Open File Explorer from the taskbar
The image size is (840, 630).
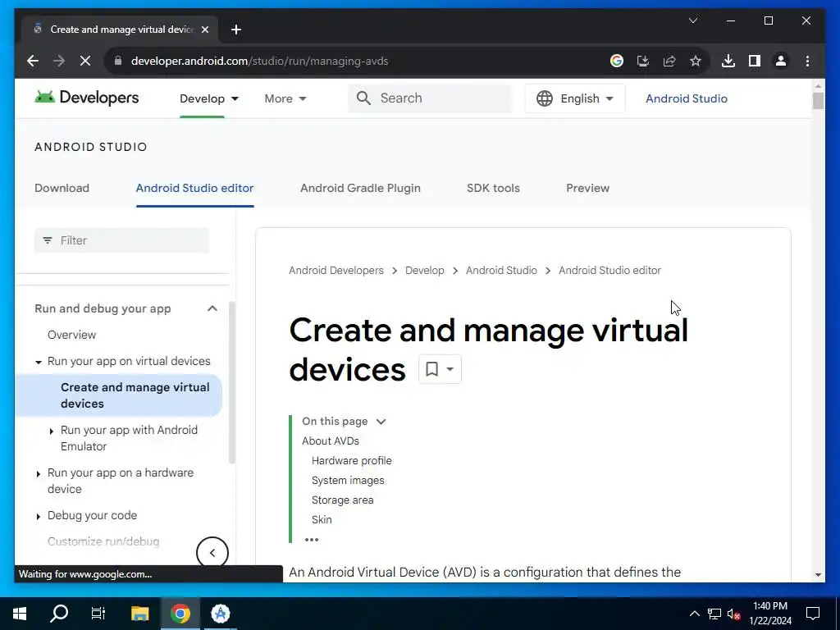pos(139,614)
